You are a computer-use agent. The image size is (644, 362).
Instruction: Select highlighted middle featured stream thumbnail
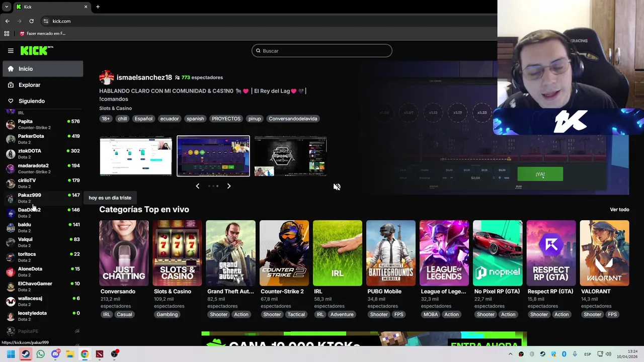coord(213,156)
